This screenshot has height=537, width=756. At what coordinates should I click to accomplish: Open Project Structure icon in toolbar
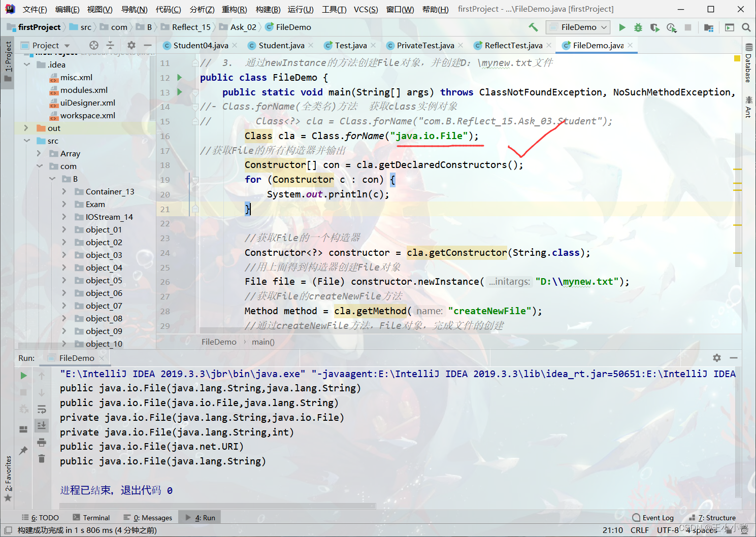tap(709, 27)
